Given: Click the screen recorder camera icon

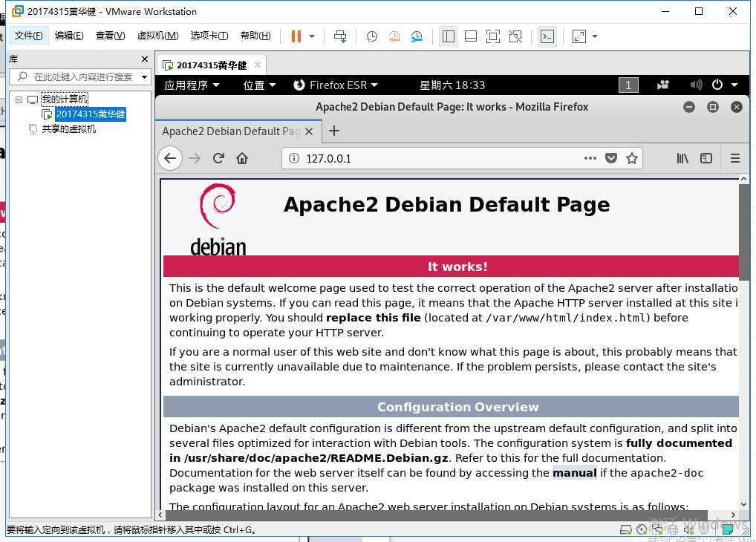Looking at the screenshot, I should point(663,85).
